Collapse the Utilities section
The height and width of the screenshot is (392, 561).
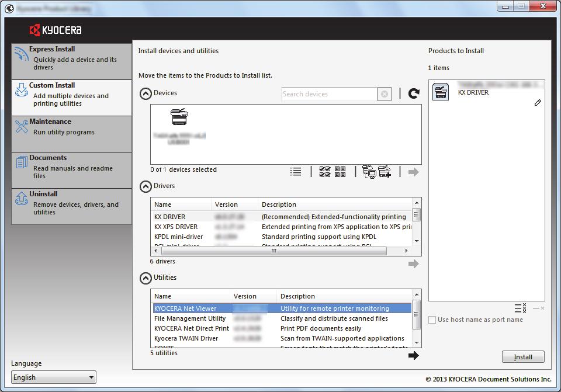click(146, 278)
